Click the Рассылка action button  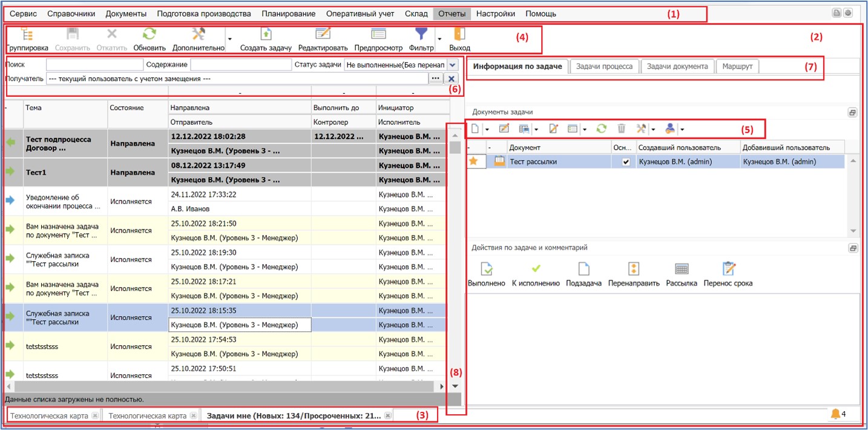[x=681, y=270]
